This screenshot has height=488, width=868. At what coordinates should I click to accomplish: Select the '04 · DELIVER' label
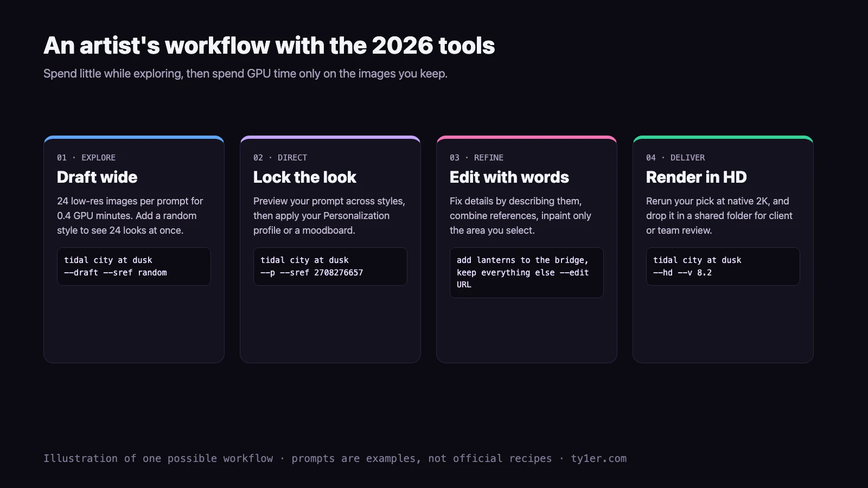[x=675, y=158]
